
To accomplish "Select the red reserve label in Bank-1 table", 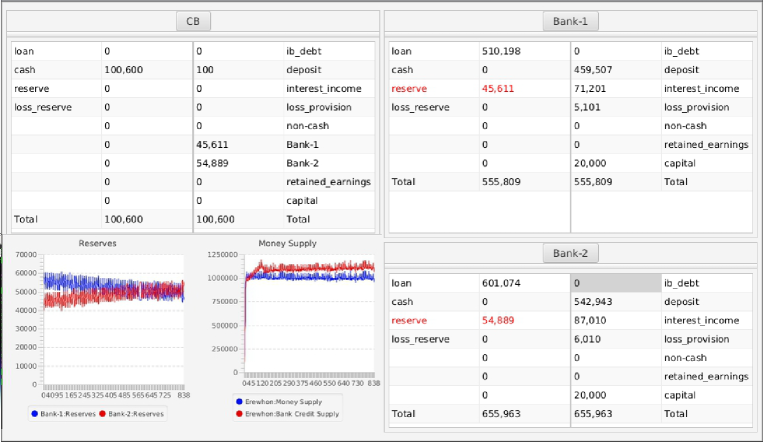I will [x=409, y=88].
